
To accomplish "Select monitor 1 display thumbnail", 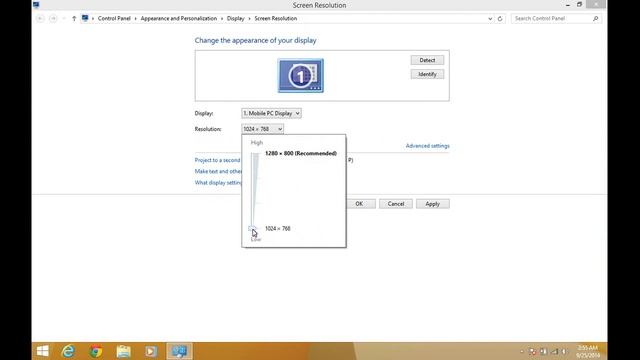I will click(301, 76).
